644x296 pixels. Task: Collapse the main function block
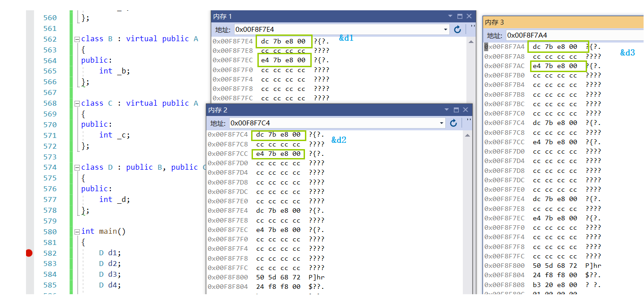coord(77,232)
